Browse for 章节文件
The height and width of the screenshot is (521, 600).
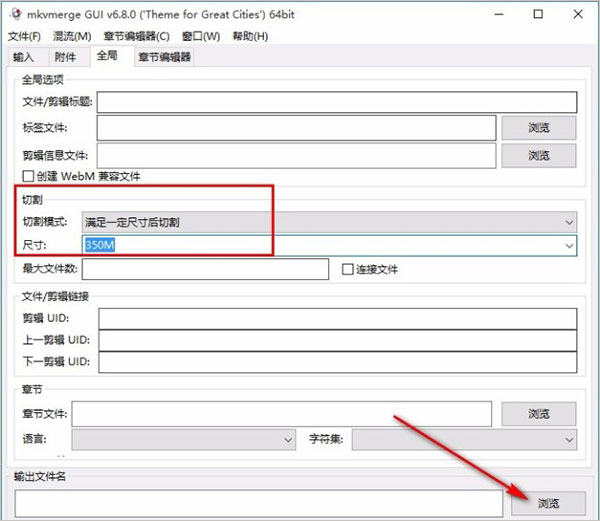538,414
